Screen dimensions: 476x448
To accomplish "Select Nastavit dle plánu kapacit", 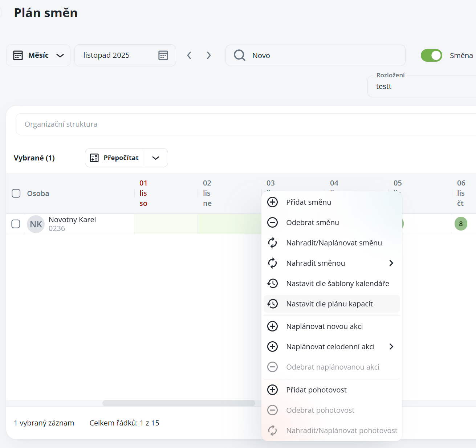I will (x=329, y=304).
